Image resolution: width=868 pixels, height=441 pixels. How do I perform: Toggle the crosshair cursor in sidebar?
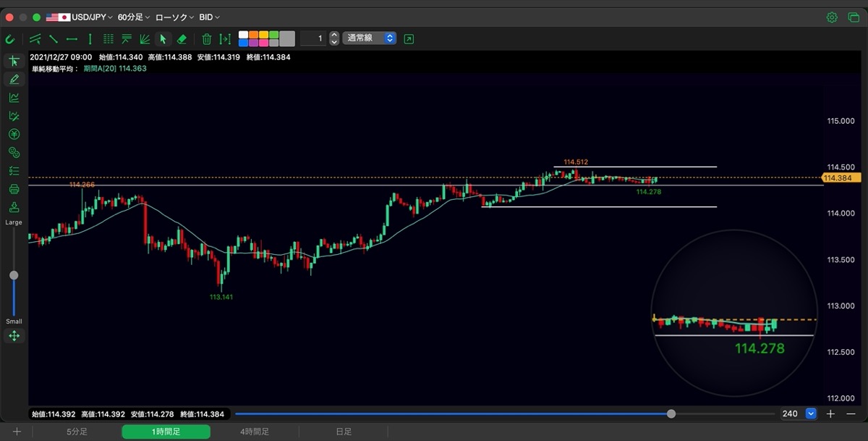coord(14,61)
